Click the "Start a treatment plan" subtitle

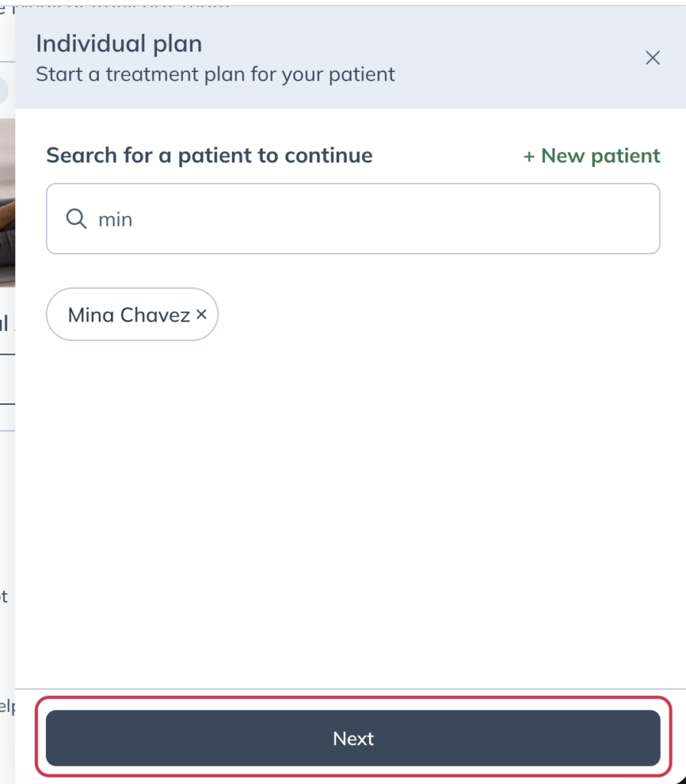(215, 75)
